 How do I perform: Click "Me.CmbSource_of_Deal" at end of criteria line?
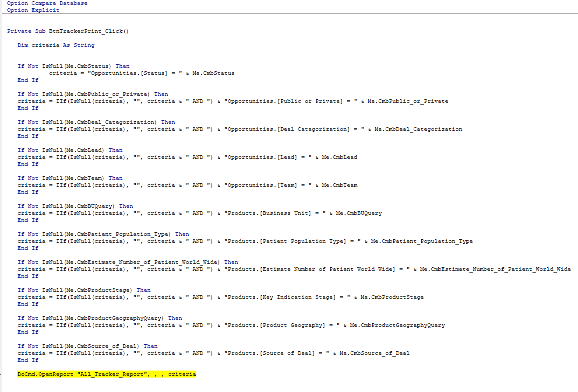375,353
